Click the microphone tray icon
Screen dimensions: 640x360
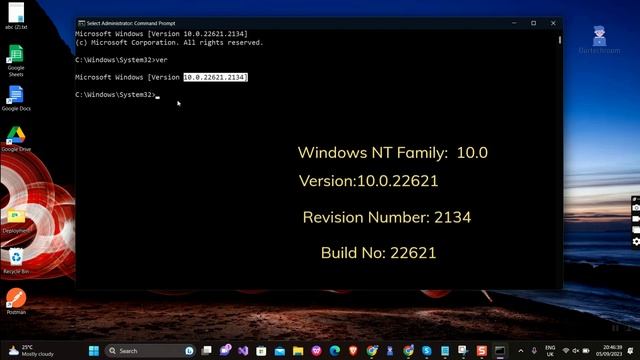[x=534, y=351]
